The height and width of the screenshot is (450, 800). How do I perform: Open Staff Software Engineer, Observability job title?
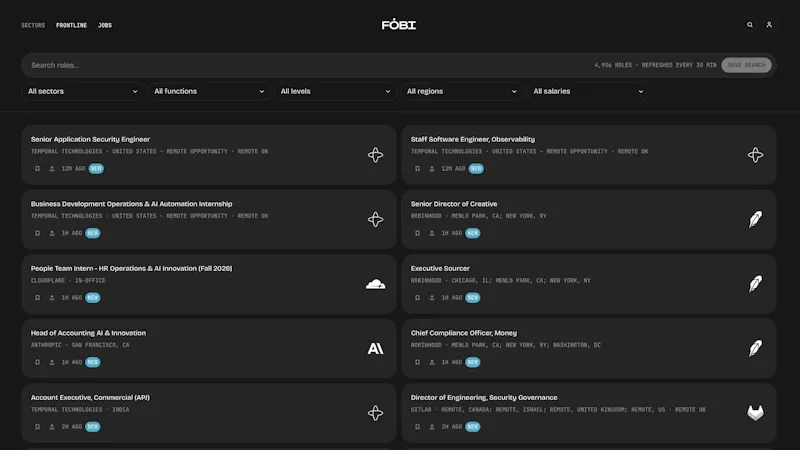coord(473,139)
